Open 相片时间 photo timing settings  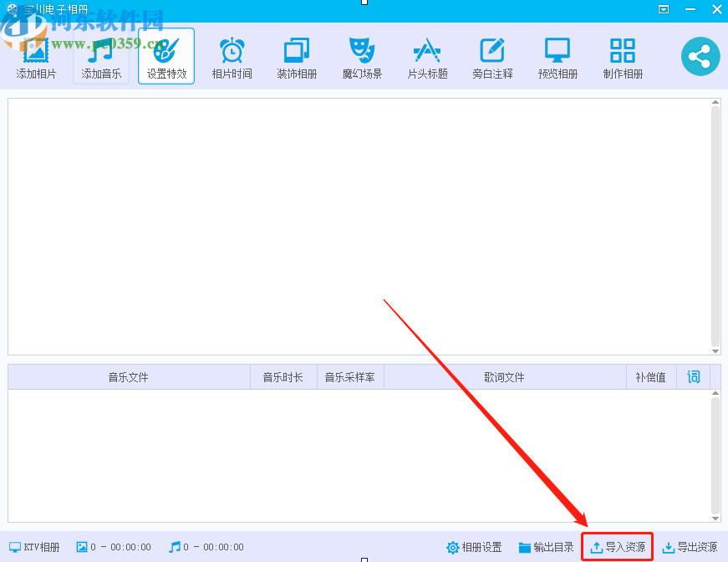tap(232, 57)
